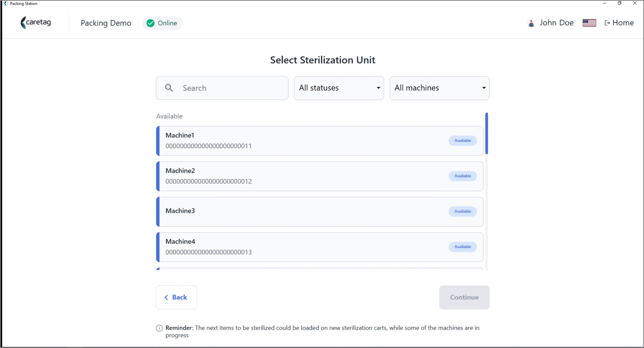Click the Available badge on Machine2
This screenshot has width=644, height=348.
(x=463, y=176)
